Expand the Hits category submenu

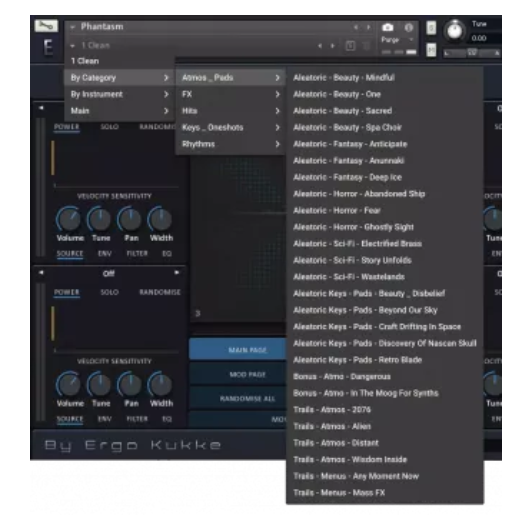pyautogui.click(x=231, y=111)
